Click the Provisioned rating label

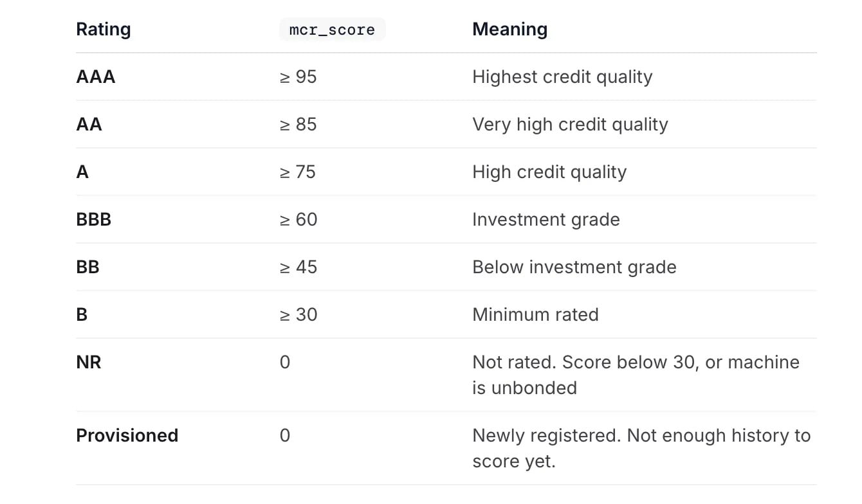(127, 436)
